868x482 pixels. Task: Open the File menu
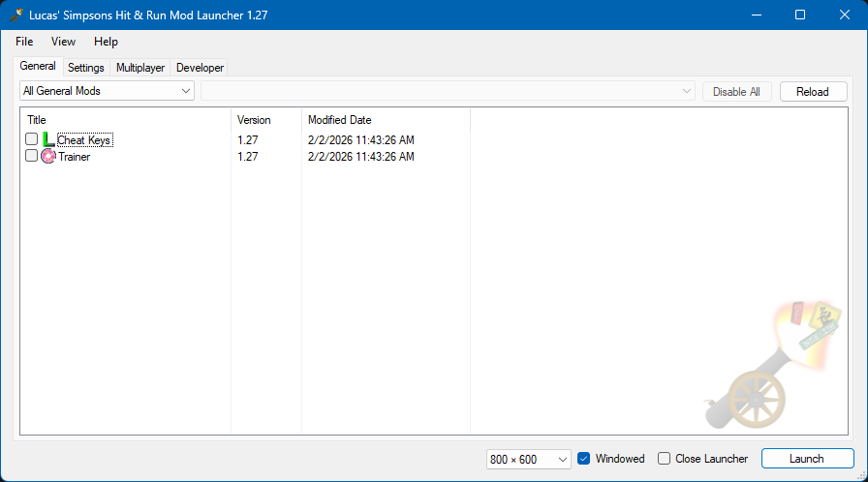(24, 42)
